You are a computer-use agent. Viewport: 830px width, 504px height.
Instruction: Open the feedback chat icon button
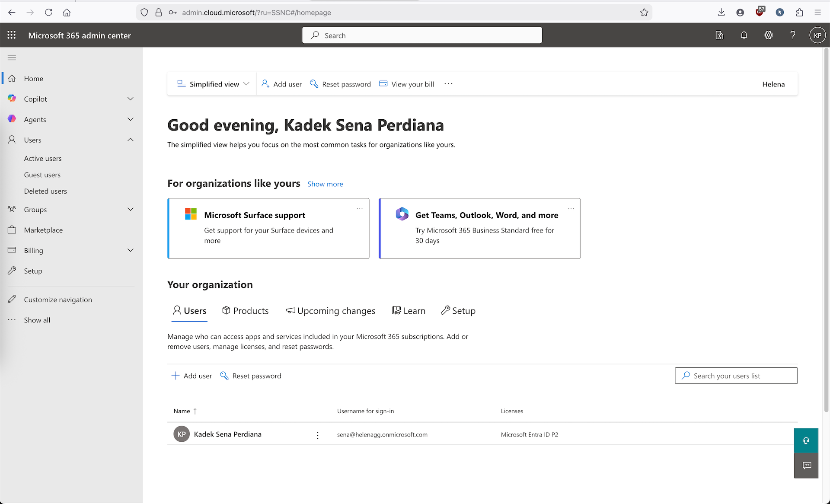coord(806,466)
